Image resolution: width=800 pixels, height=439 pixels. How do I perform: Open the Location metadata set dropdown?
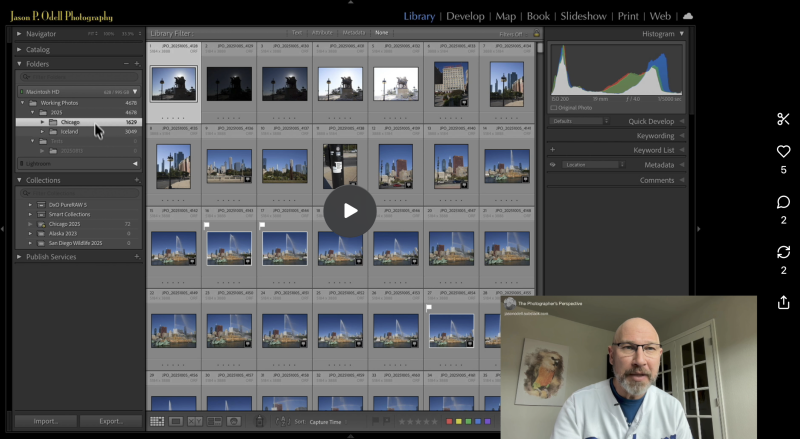(593, 165)
